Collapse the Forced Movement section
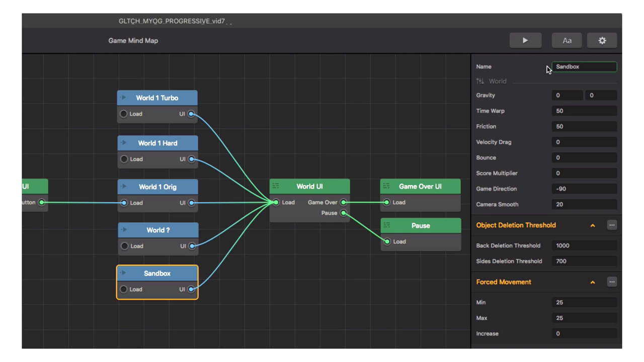The height and width of the screenshot is (362, 644). pos(593,283)
